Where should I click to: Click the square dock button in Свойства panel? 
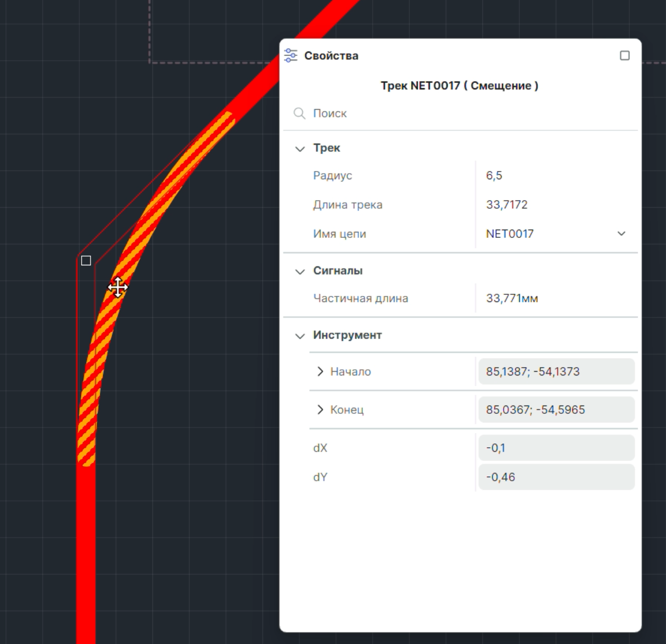point(624,55)
